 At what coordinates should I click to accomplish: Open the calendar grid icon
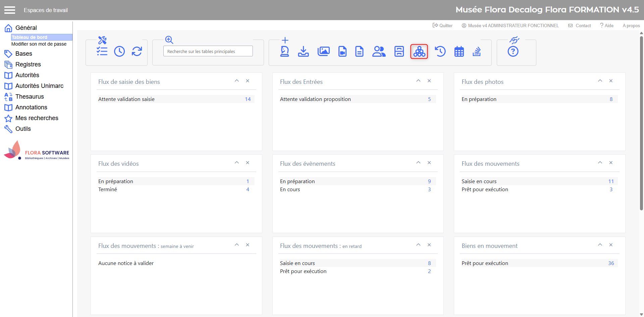coord(459,52)
